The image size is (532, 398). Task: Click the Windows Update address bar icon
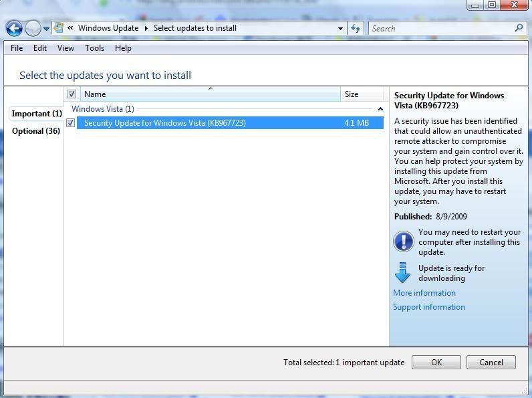[59, 28]
